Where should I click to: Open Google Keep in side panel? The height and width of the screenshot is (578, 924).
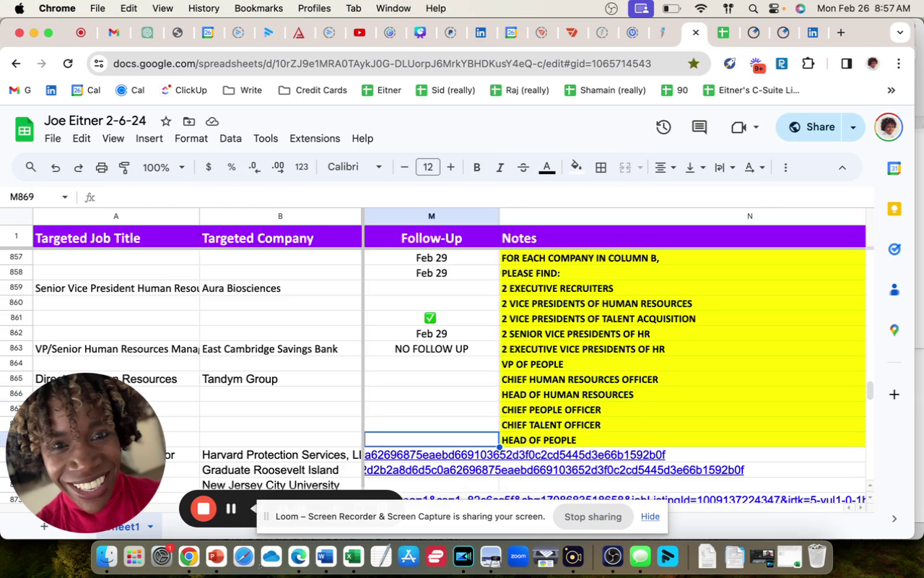click(894, 209)
